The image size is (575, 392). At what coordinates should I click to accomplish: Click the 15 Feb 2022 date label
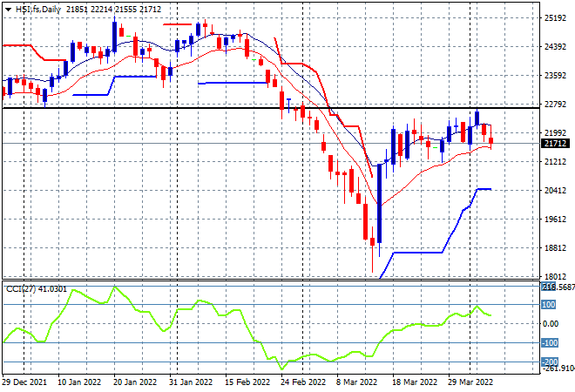pyautogui.click(x=247, y=382)
